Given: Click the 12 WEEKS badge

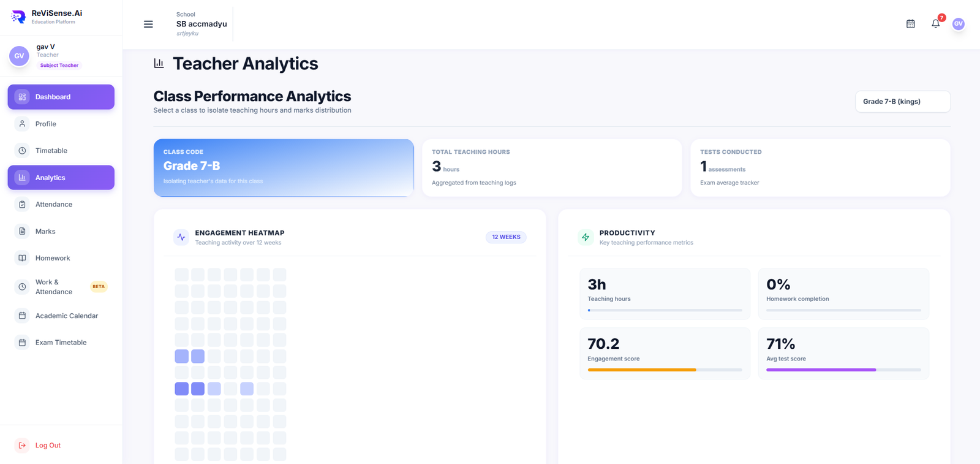Looking at the screenshot, I should coord(506,237).
